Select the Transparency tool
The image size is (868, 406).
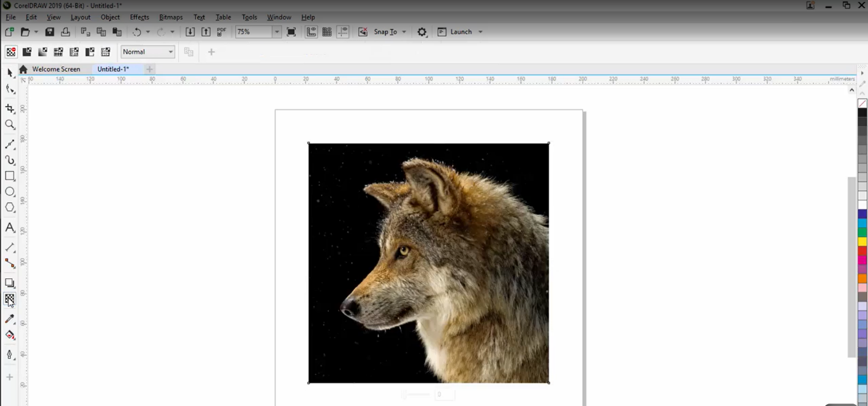pos(10,299)
